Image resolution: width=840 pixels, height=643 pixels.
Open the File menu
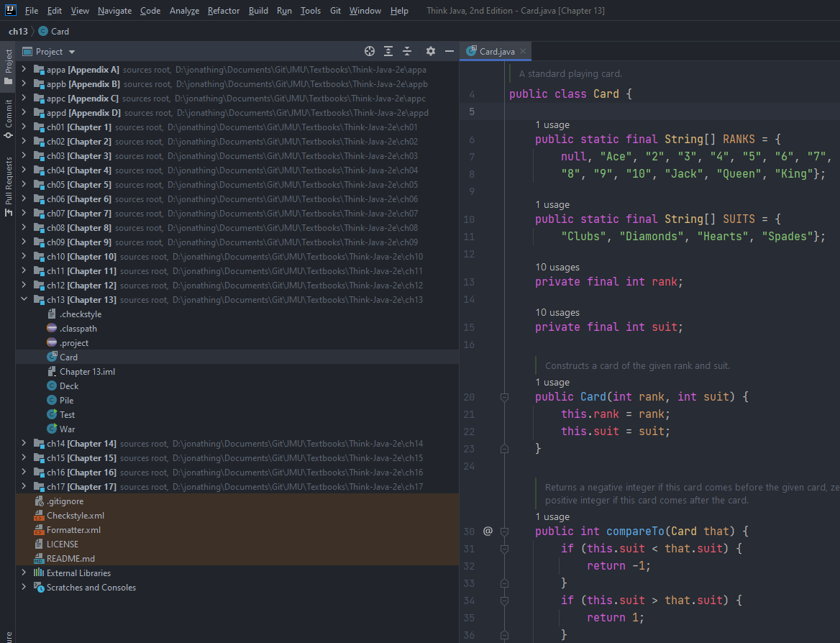click(32, 11)
